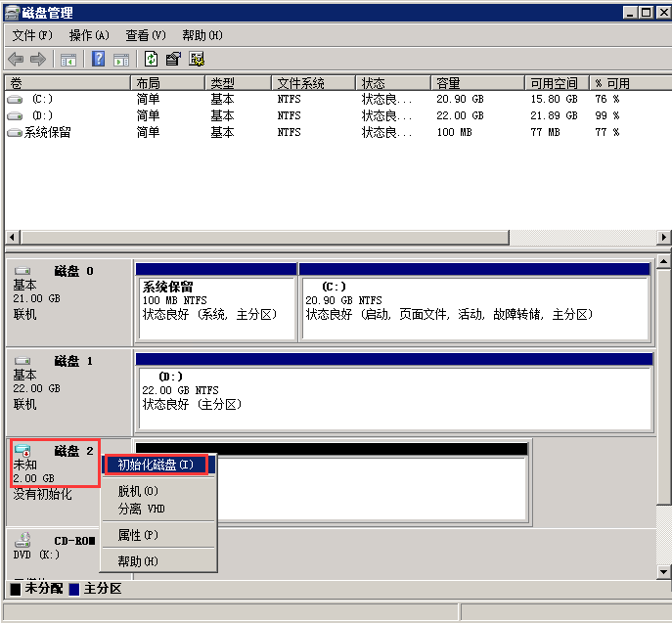Sort by the 状态 column header
Viewport: 672px width, 623px height.
pos(393,83)
